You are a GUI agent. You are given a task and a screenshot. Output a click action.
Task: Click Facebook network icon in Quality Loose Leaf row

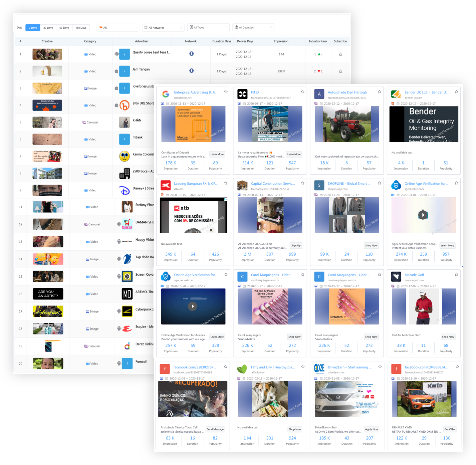pyautogui.click(x=191, y=54)
